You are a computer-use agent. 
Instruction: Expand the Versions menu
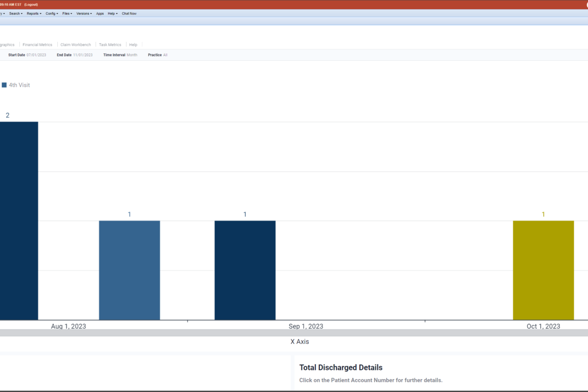pyautogui.click(x=84, y=14)
